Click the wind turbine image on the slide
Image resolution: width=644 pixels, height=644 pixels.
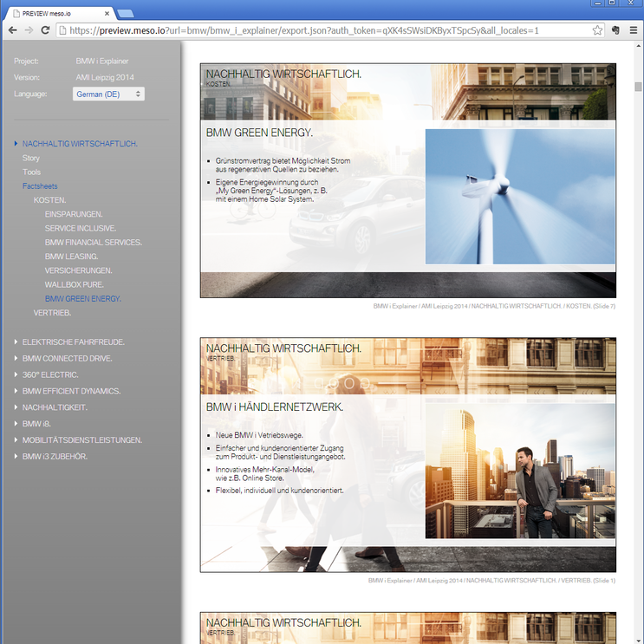[x=520, y=197]
